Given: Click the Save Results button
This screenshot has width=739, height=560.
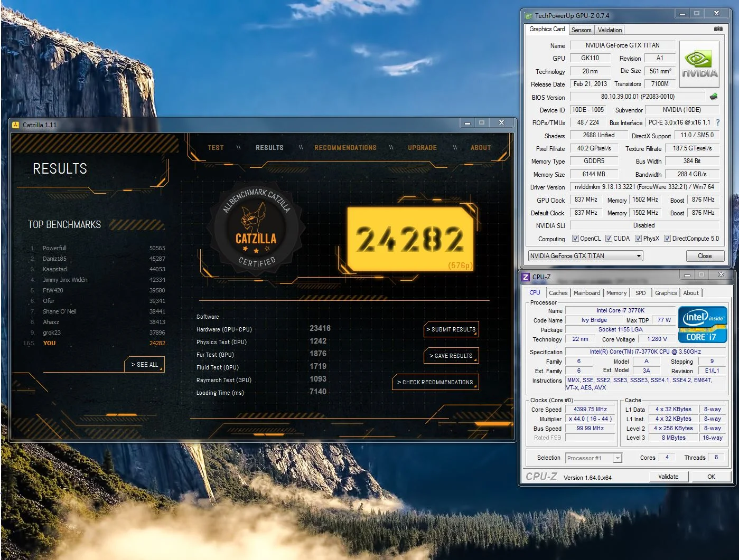Looking at the screenshot, I should pos(451,356).
